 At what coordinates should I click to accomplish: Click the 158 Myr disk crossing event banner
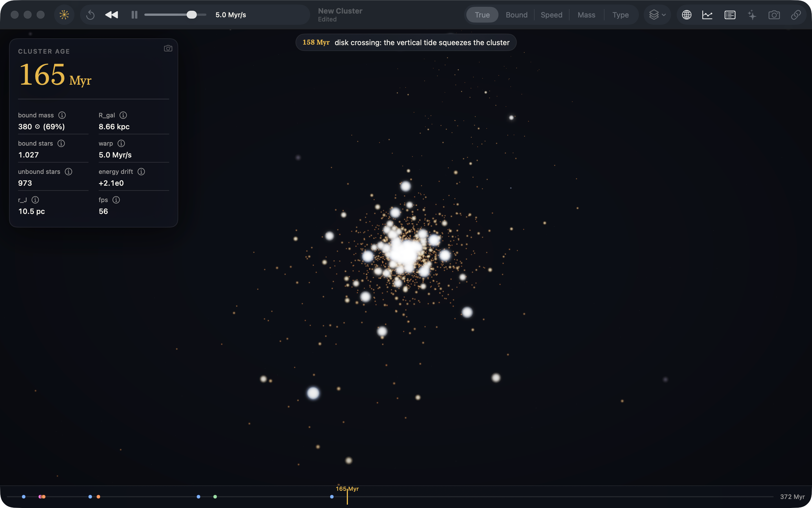(x=406, y=42)
